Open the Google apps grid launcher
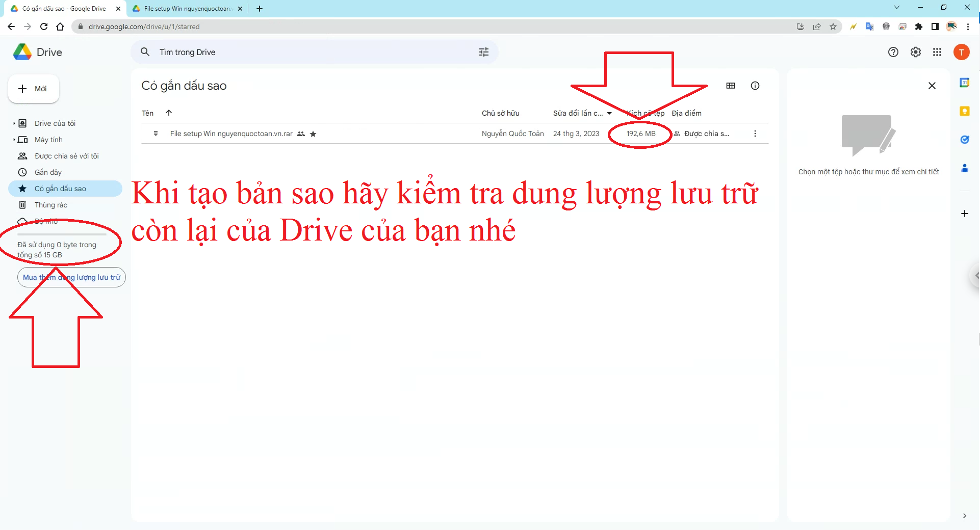The height and width of the screenshot is (530, 980). coord(937,52)
